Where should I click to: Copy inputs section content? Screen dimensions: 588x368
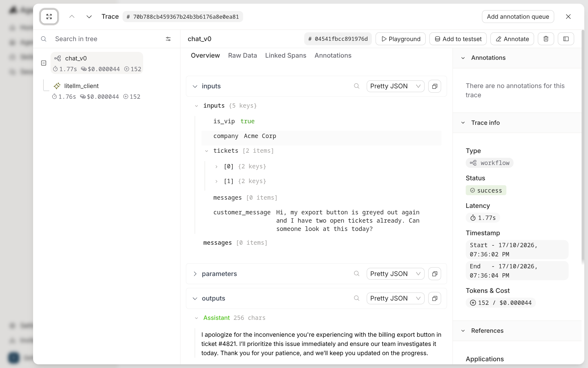coord(435,86)
